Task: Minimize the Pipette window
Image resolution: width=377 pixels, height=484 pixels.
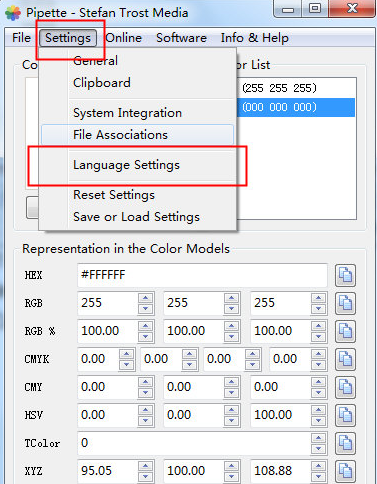Action: (x=288, y=9)
